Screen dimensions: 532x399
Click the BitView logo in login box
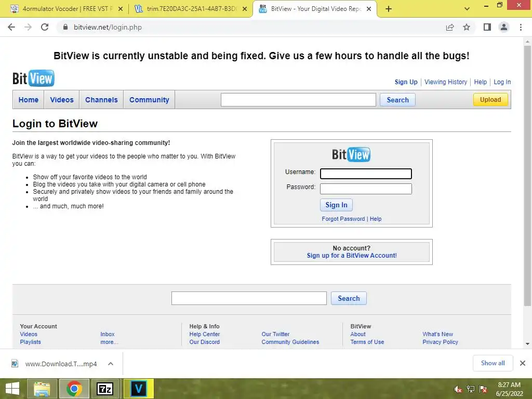coord(351,154)
